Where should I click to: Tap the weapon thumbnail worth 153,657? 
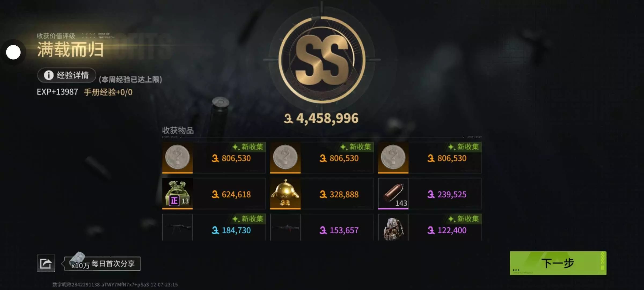pyautogui.click(x=285, y=227)
